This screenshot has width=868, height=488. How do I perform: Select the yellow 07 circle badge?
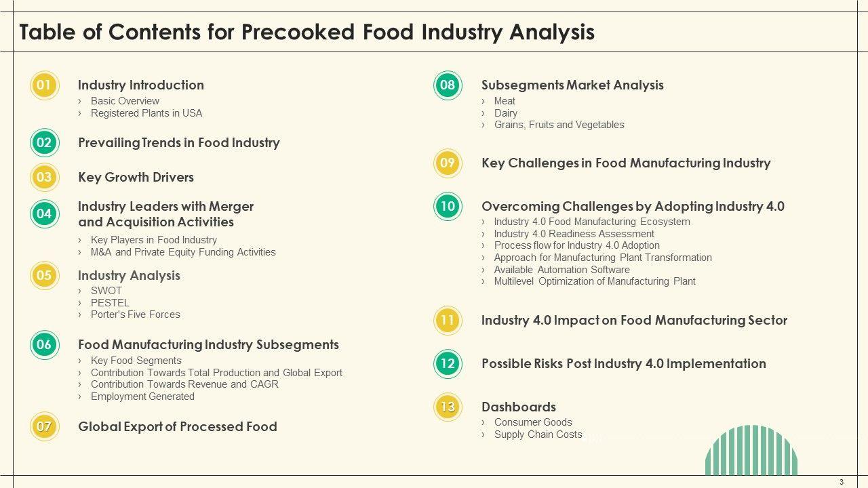pyautogui.click(x=44, y=427)
